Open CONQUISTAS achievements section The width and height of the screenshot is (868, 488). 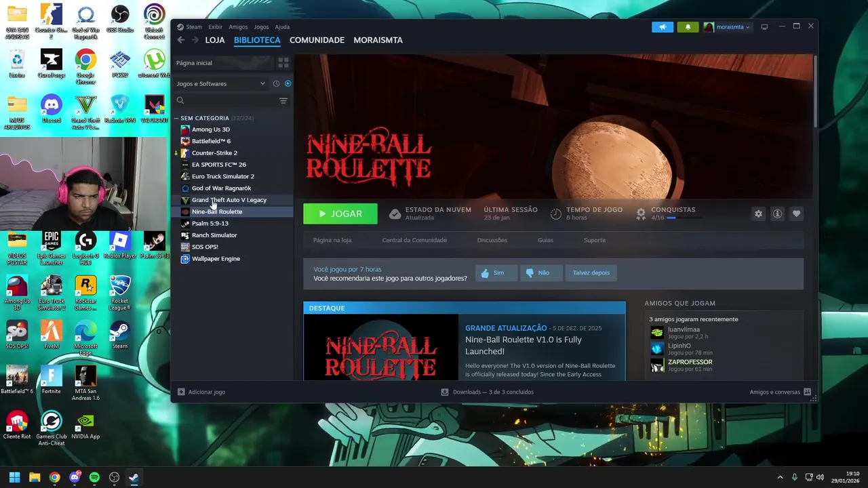673,209
